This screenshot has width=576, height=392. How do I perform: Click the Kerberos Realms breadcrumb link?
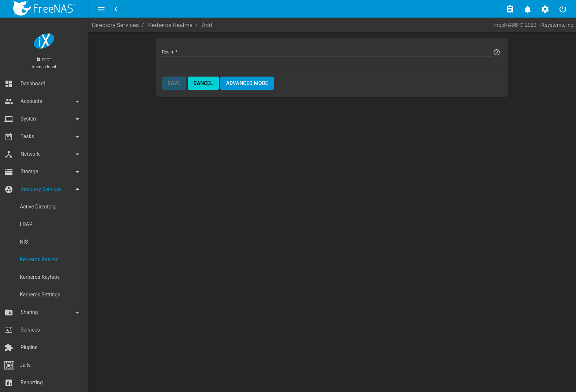click(x=170, y=25)
